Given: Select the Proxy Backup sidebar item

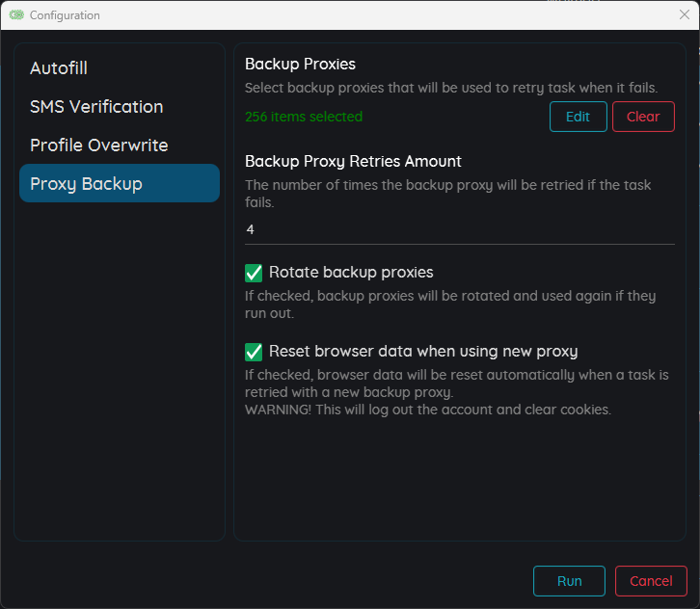Looking at the screenshot, I should click(x=120, y=183).
